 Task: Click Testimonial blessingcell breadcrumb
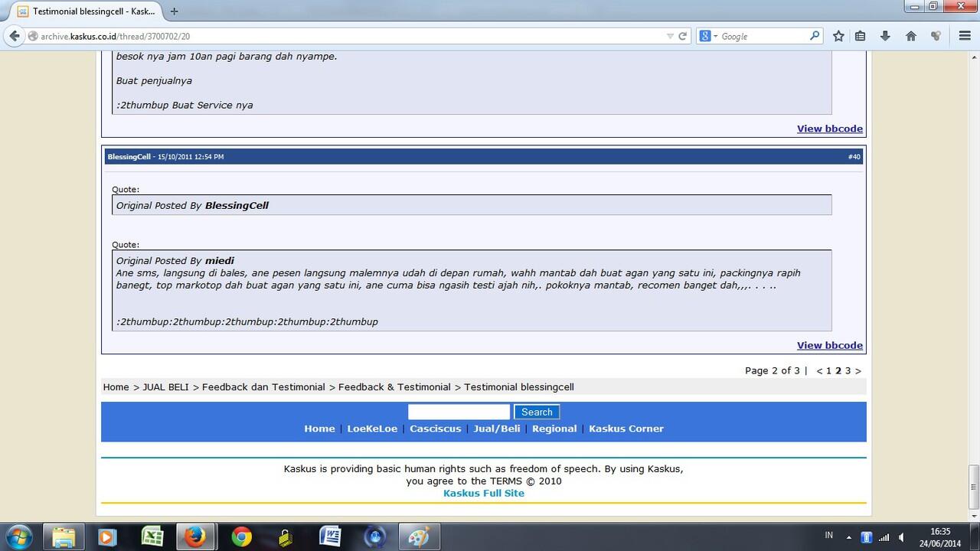[519, 387]
